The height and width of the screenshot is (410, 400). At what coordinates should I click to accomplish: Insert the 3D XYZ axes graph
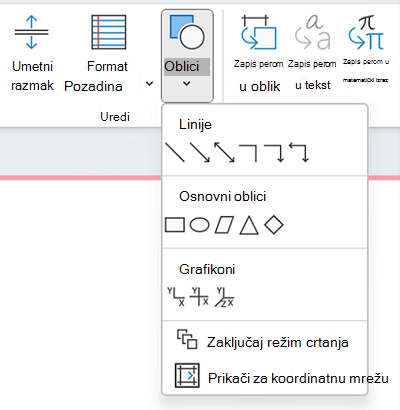coord(224,297)
